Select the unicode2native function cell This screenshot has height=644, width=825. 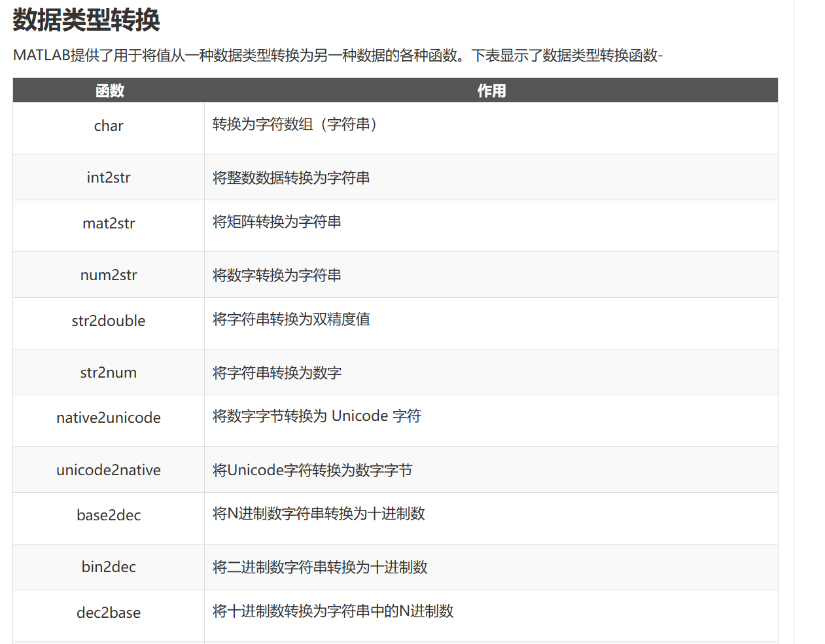click(109, 470)
